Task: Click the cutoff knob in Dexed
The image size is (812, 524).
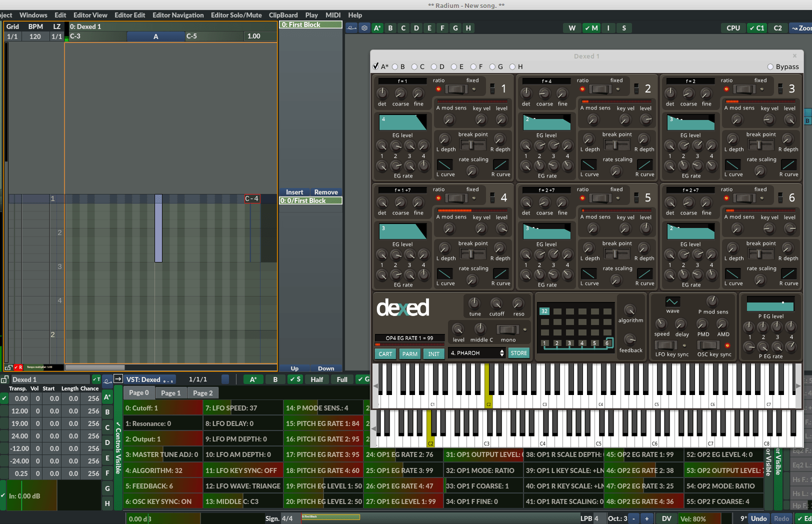Action: coord(496,302)
